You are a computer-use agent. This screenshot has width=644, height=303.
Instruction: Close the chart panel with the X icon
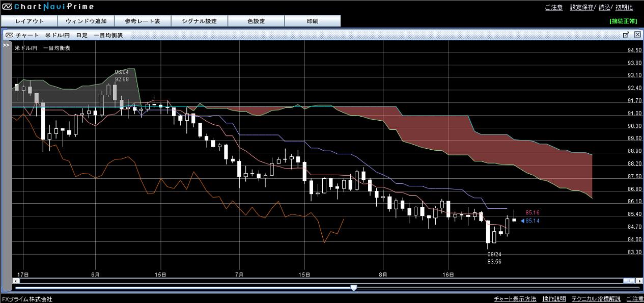coord(637,35)
